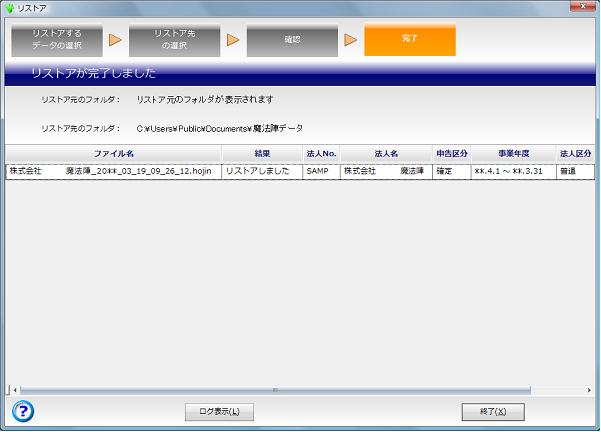Click the 結果 column header
601x432 pixels.
point(262,154)
